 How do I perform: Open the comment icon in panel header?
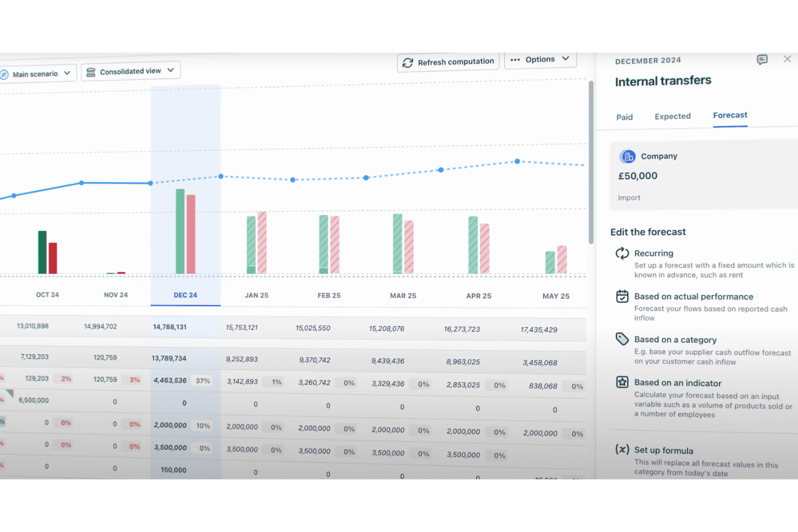tap(762, 60)
